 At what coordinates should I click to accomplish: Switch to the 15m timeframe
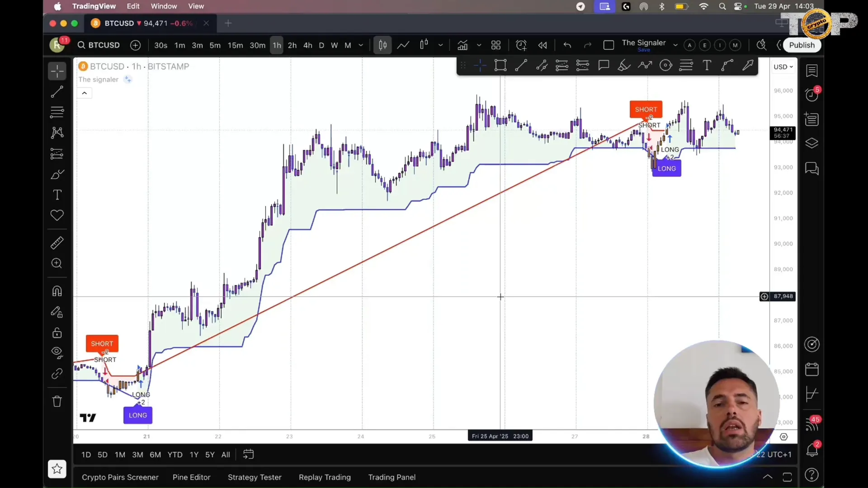(235, 45)
